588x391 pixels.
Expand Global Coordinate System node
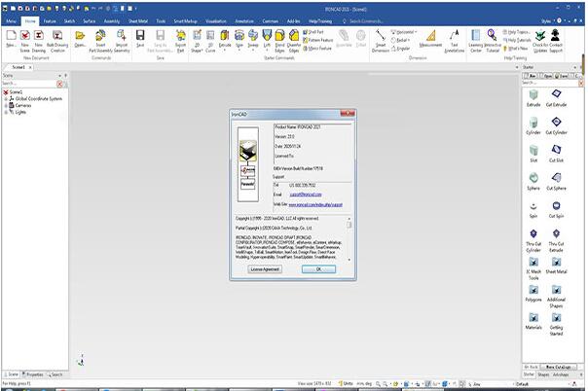coord(6,99)
